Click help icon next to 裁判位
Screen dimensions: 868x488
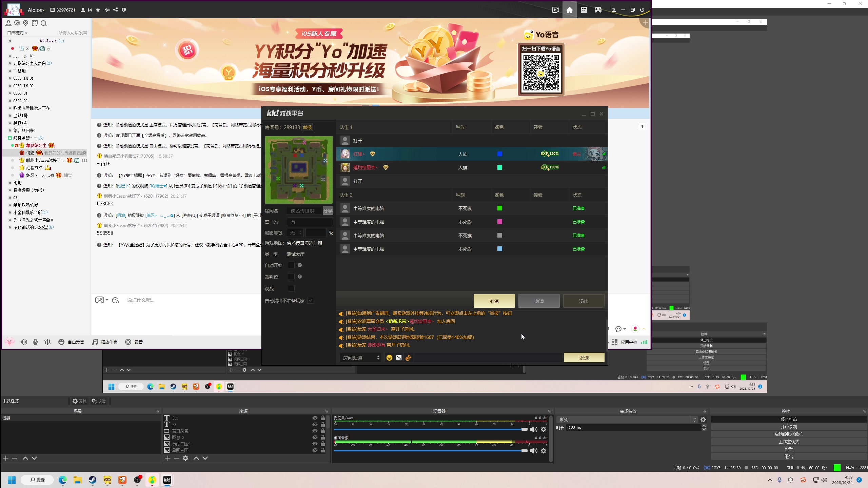(300, 277)
